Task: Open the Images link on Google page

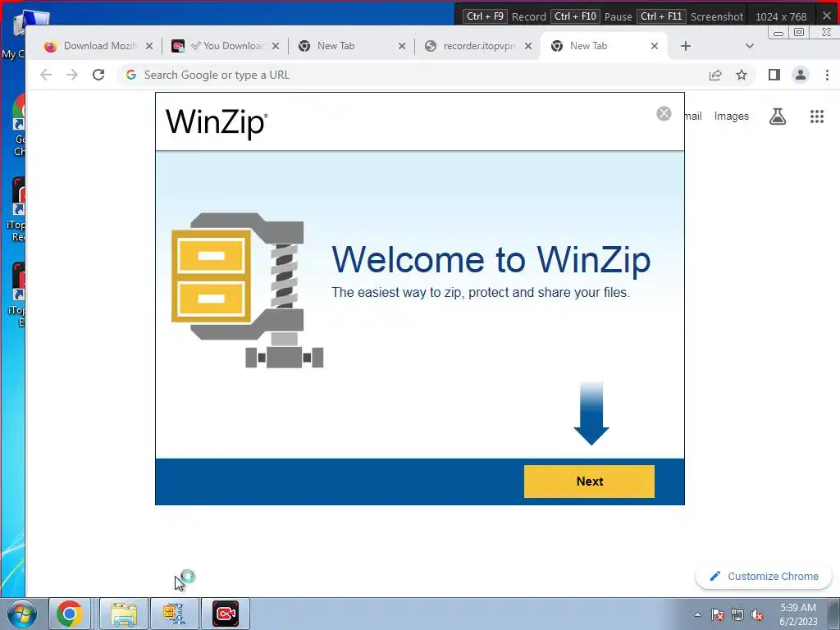Action: 731,116
